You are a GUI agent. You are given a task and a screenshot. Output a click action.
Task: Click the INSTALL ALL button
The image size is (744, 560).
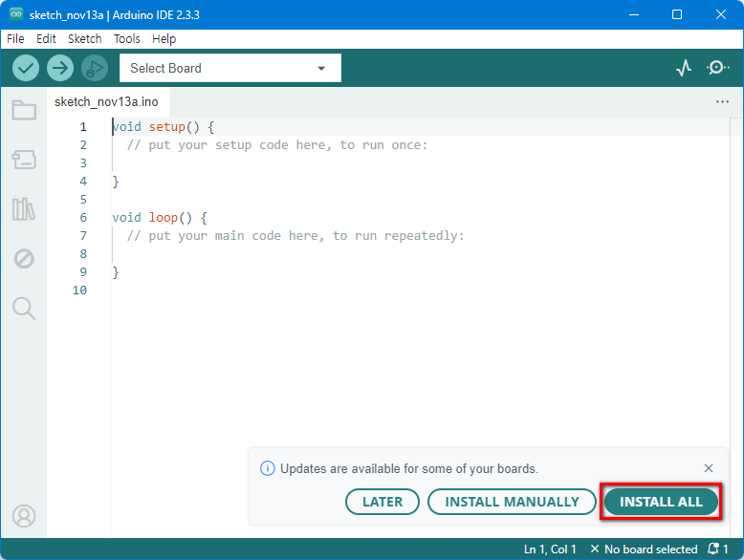661,502
